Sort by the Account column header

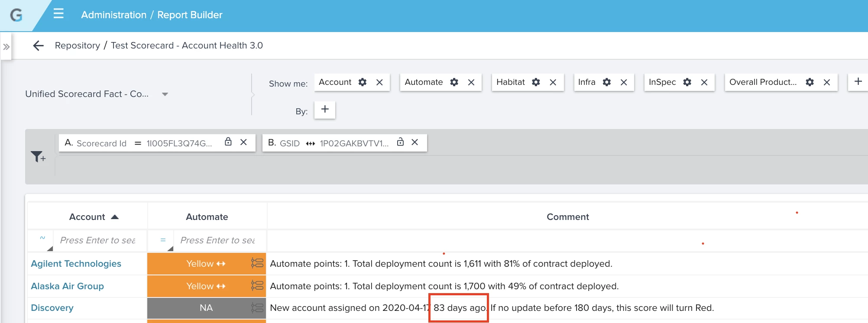click(x=87, y=217)
